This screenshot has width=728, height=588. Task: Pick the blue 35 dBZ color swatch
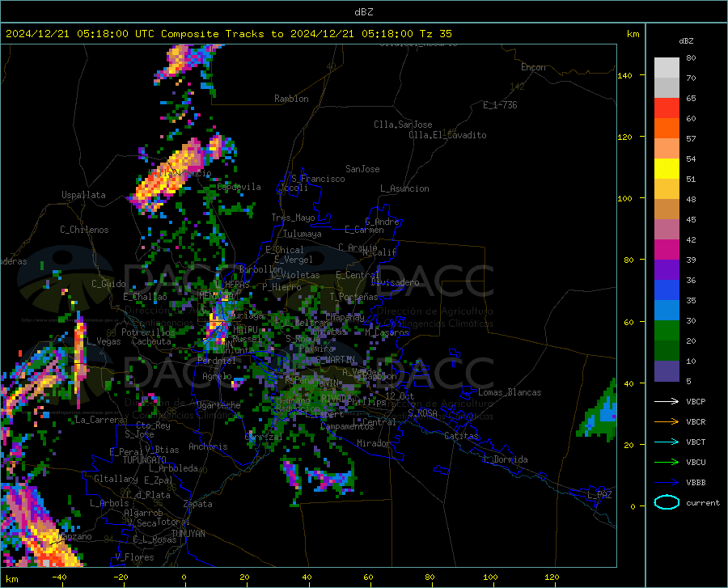pyautogui.click(x=667, y=290)
